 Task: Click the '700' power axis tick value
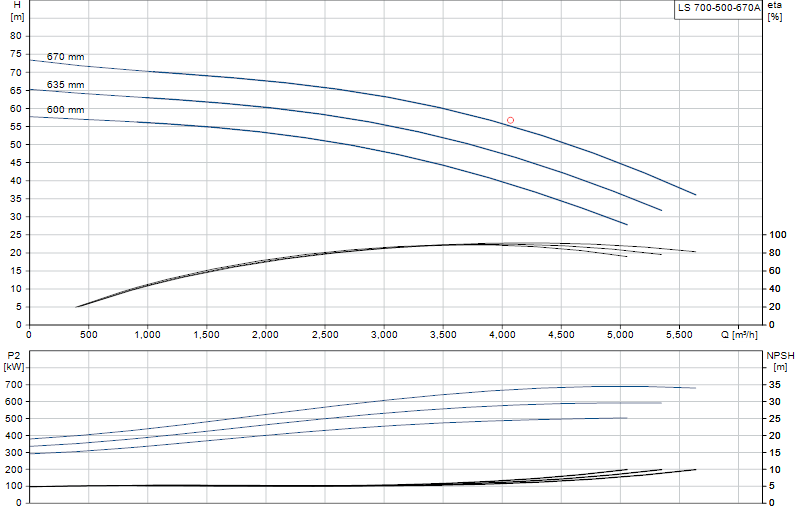(14, 385)
